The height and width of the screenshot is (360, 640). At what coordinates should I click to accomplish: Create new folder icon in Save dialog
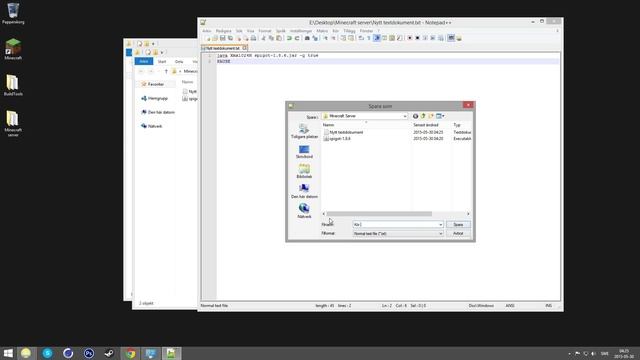point(431,116)
